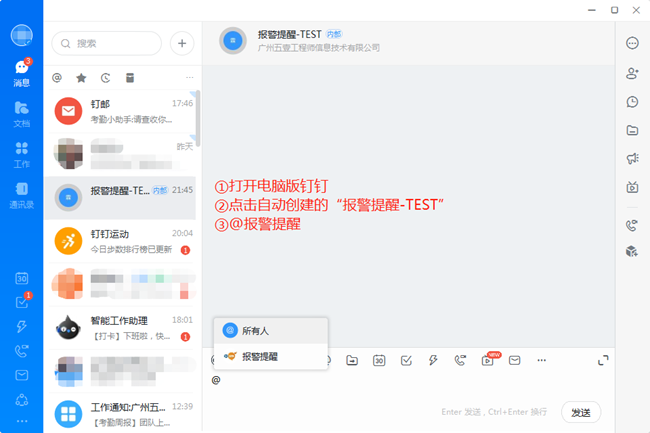Click the message input box with @
The image size is (650, 433).
coord(408,380)
